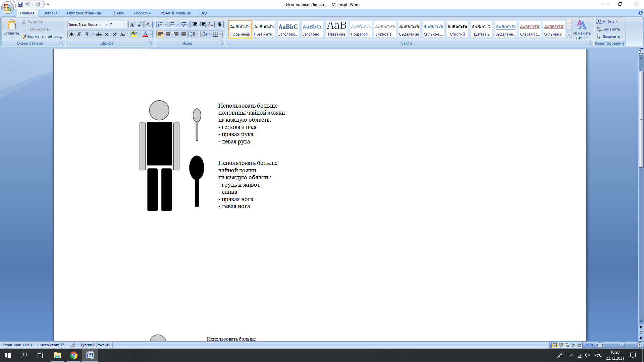Justify text alignment
Viewport: 644px width, 362px height.
183,34
